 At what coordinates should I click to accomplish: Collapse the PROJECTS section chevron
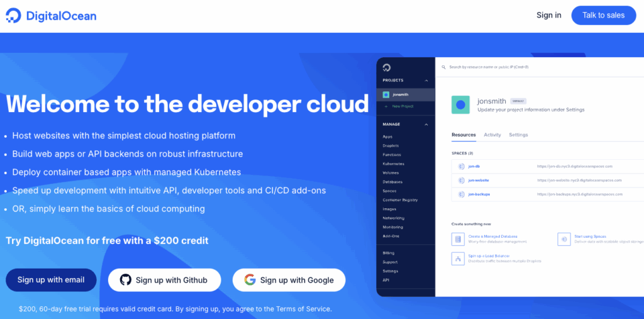pyautogui.click(x=426, y=81)
